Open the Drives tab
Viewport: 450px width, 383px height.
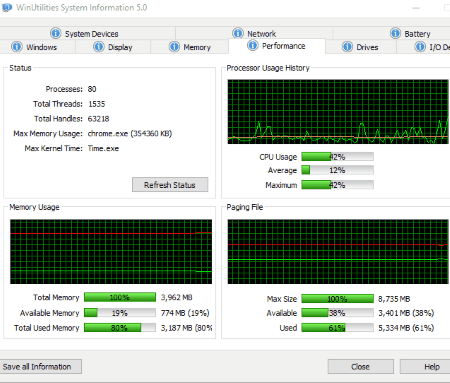[361, 47]
